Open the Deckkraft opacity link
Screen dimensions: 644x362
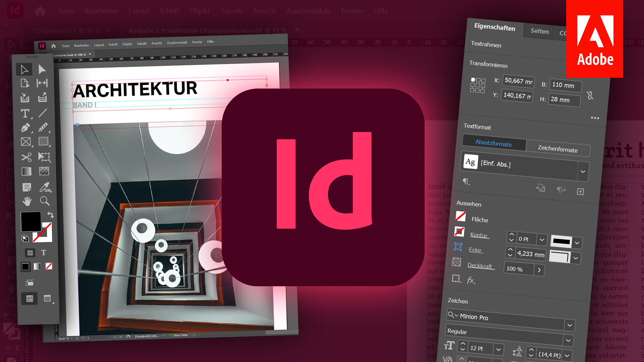480,266
